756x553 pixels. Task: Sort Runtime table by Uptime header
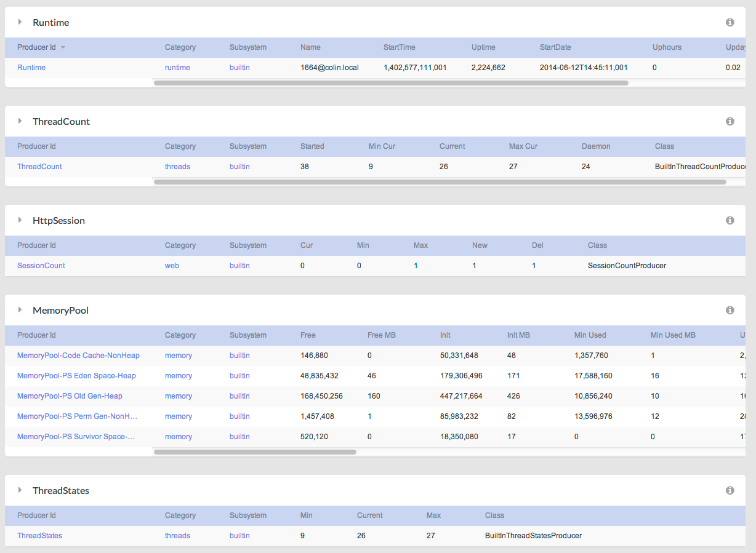483,47
